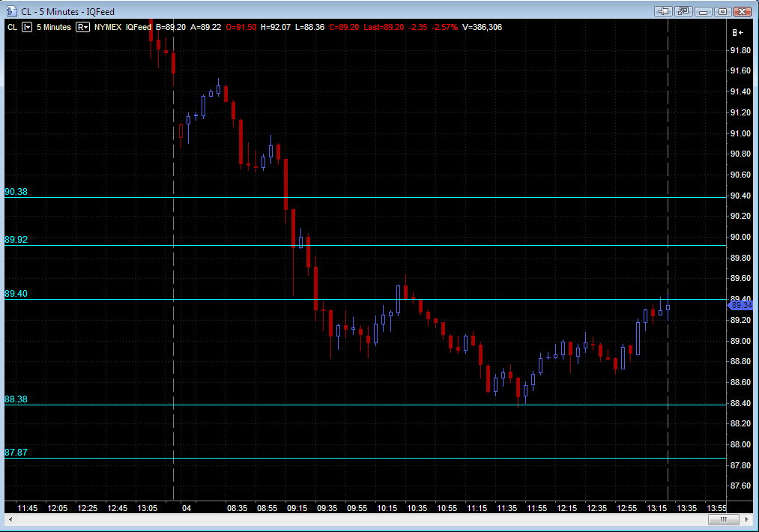Click the 91.00 price axis label
This screenshot has height=532, width=759.
(740, 133)
